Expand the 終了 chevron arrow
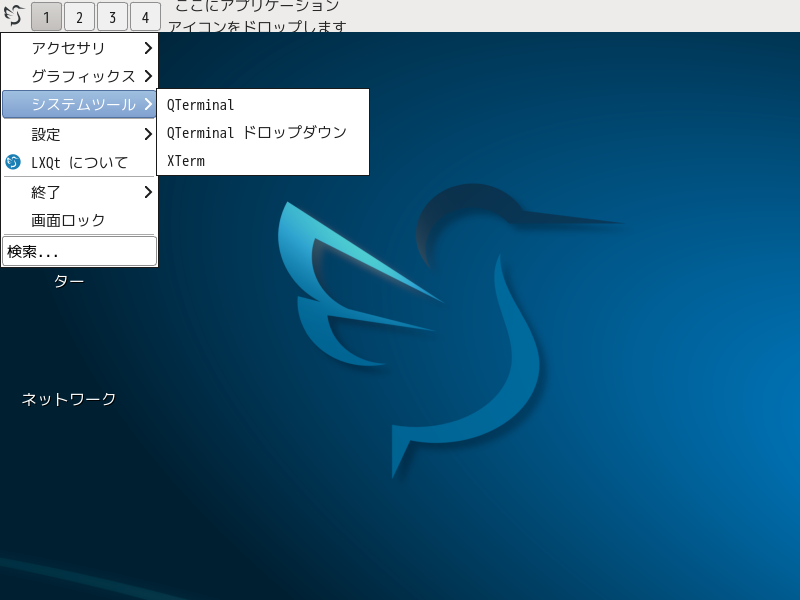The image size is (800, 600). (148, 192)
